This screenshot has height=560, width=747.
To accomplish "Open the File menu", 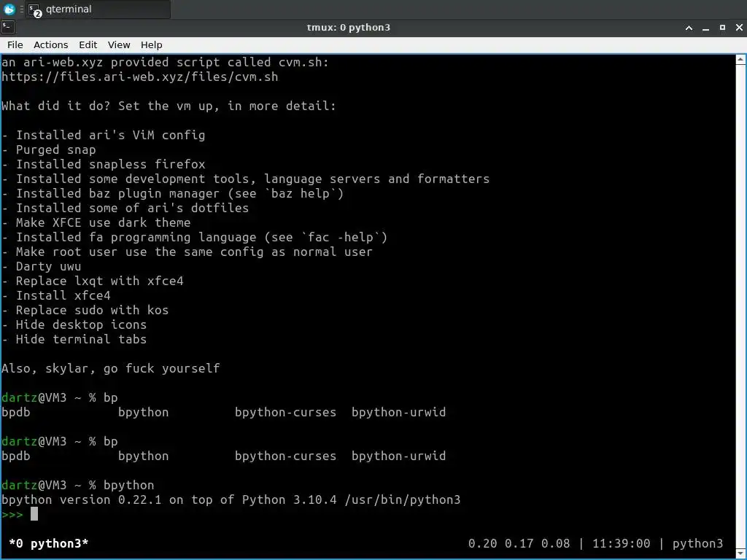I will click(x=15, y=44).
